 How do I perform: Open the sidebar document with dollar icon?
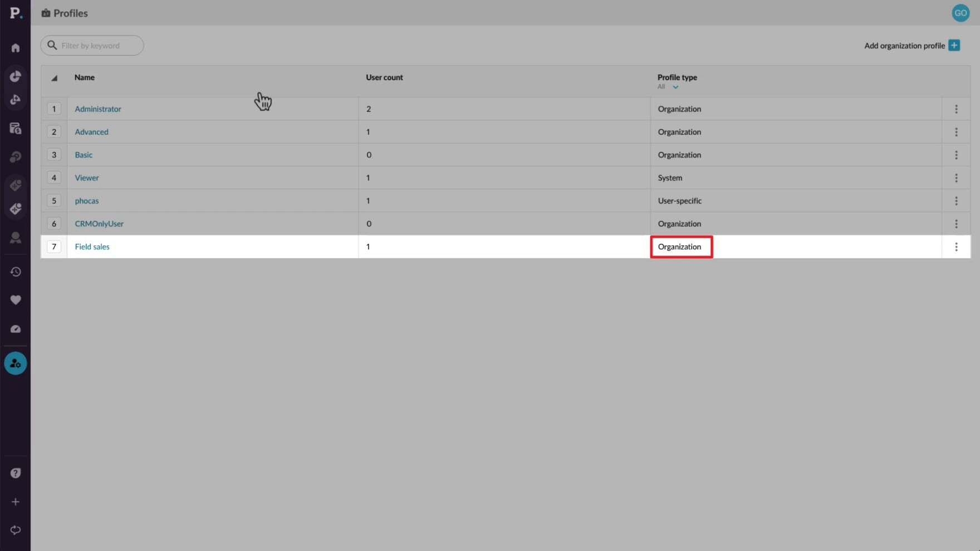point(16,128)
